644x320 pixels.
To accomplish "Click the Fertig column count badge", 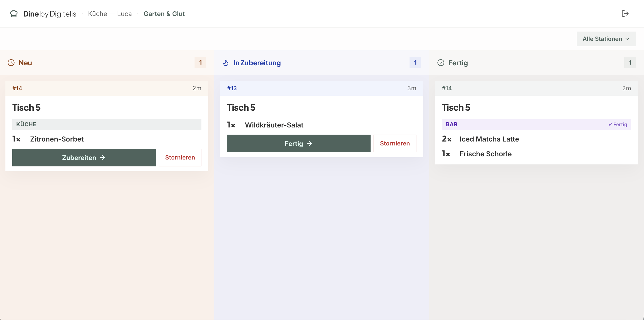I will point(630,63).
